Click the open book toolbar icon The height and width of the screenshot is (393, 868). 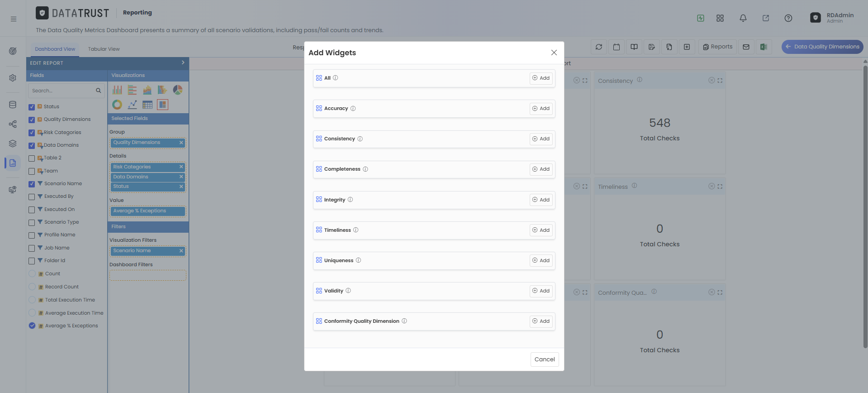point(634,47)
